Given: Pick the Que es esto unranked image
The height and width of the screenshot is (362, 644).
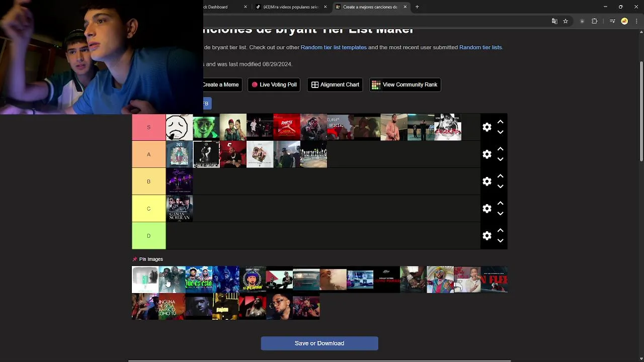Looking at the screenshot, I should 199,280.
